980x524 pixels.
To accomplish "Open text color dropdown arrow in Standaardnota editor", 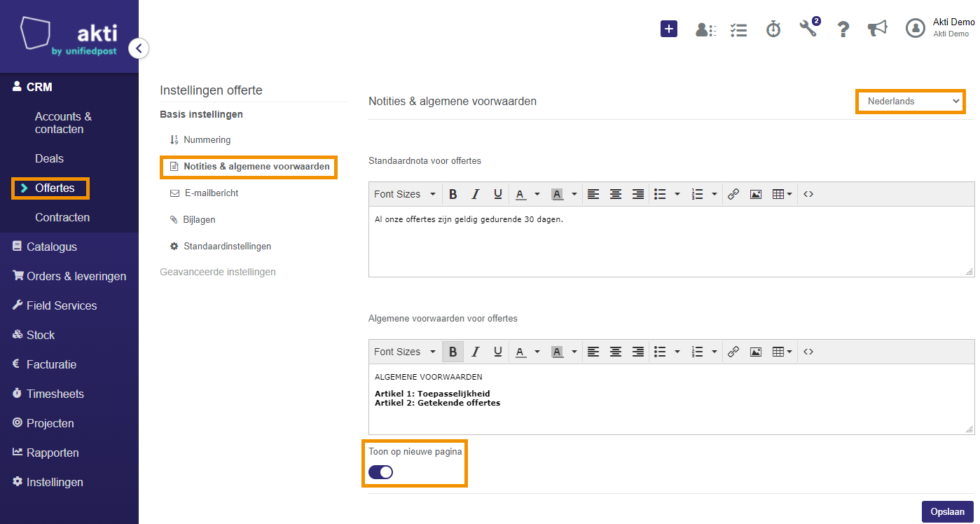I will click(537, 194).
